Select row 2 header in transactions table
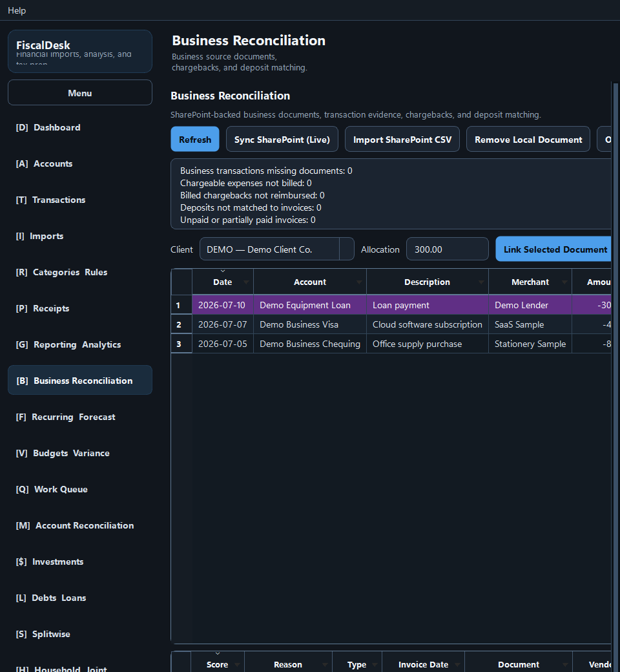The height and width of the screenshot is (672, 620). (x=181, y=324)
